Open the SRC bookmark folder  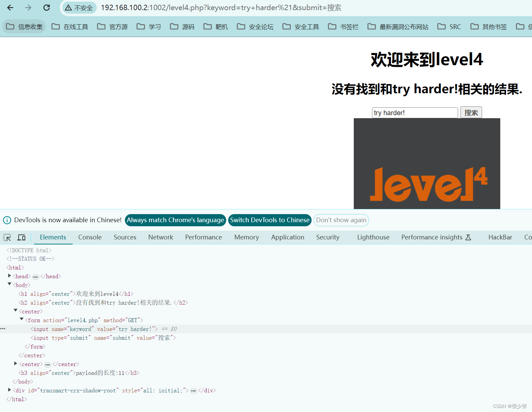coord(449,27)
